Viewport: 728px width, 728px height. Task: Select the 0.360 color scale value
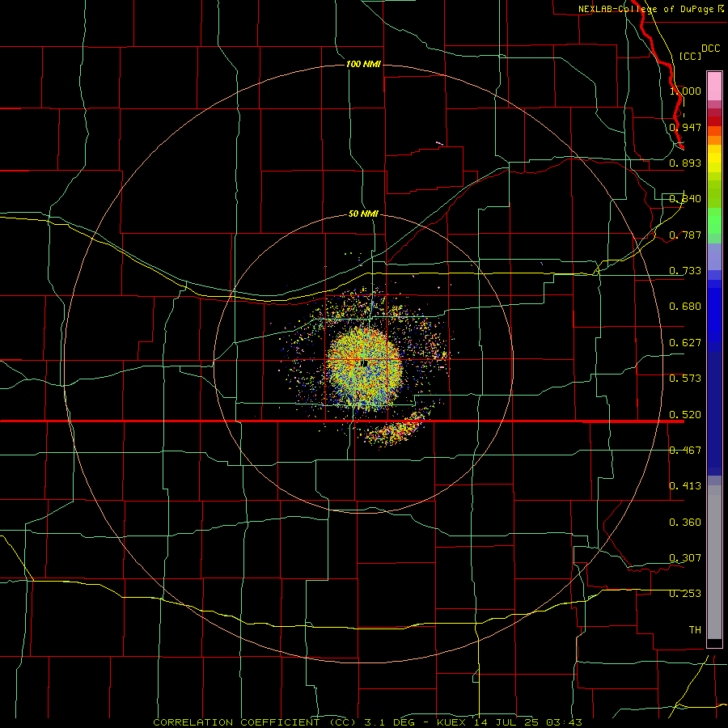(685, 523)
